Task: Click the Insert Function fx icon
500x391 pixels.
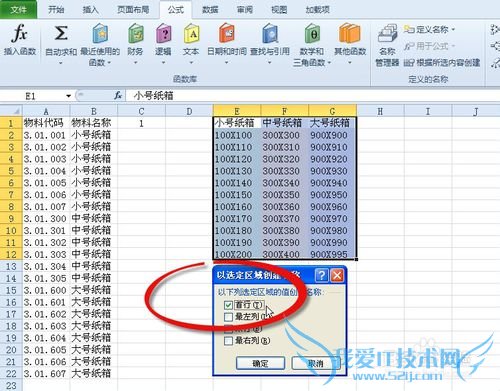Action: 19,34
